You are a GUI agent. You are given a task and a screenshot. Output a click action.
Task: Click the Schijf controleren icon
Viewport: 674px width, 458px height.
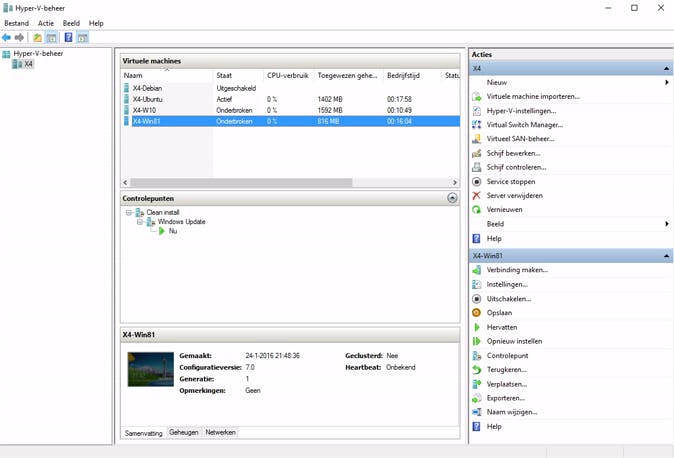click(476, 167)
